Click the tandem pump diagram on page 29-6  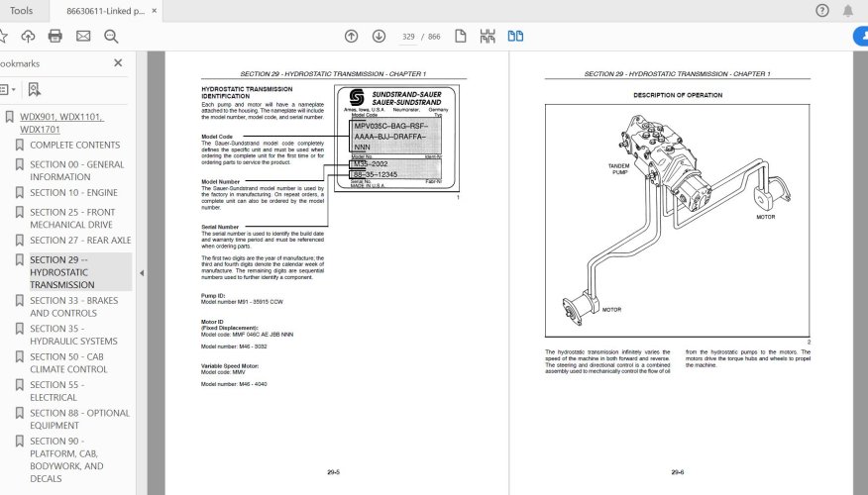point(677,221)
